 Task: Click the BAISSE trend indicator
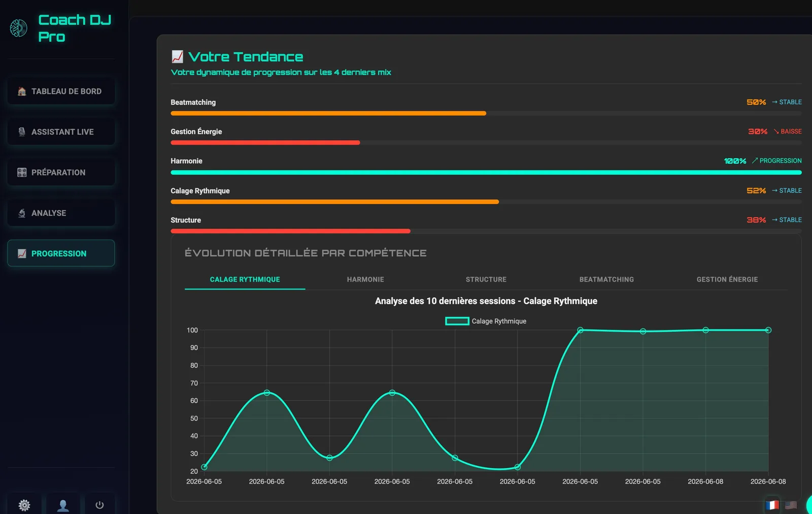click(788, 131)
